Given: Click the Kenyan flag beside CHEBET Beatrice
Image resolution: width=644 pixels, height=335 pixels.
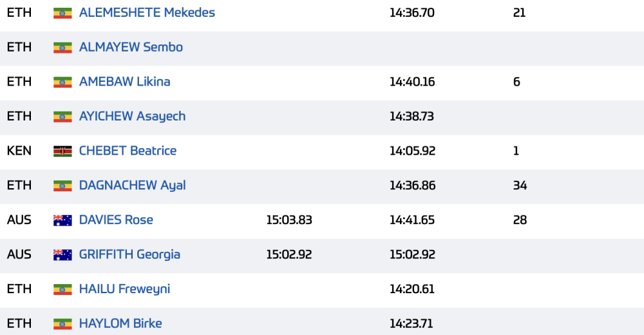Looking at the screenshot, I should click(x=62, y=151).
